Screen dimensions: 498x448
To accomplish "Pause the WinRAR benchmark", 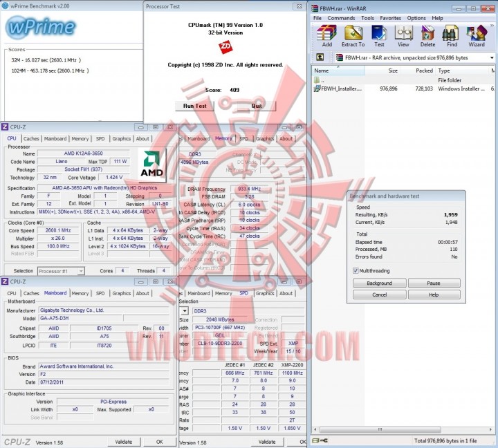I will (x=434, y=283).
